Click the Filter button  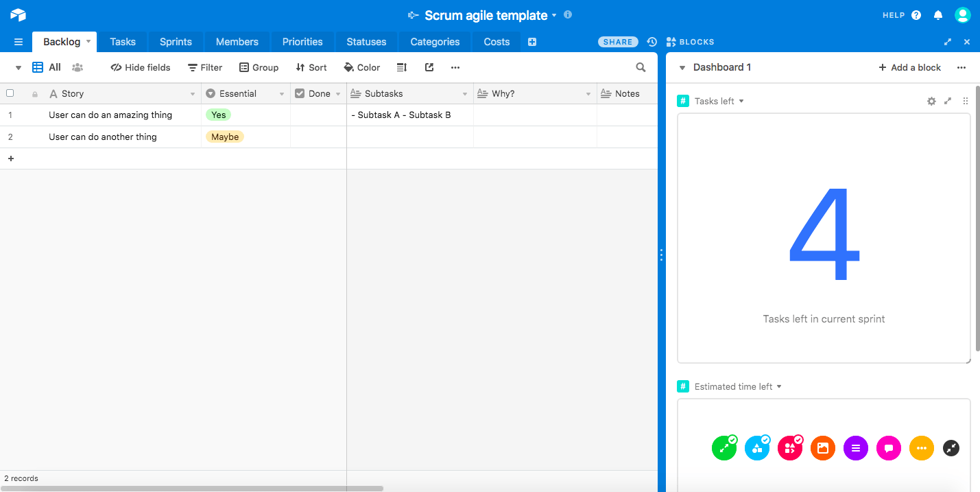(205, 67)
